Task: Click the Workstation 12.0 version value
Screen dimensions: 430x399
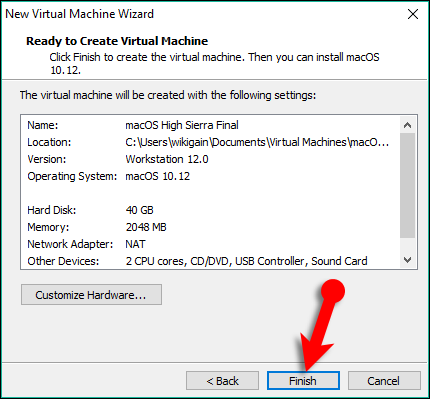Action: tap(167, 159)
